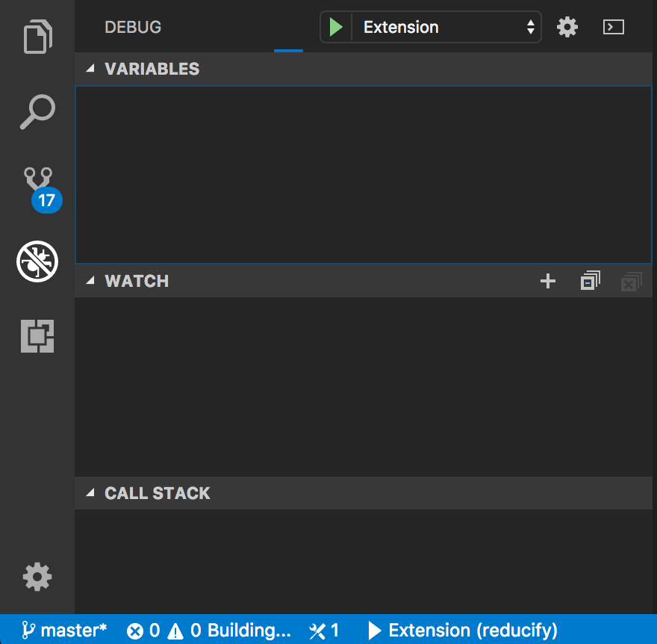Screen dimensions: 657x644
Task: Expand the CALL STACK section
Action: (90, 492)
